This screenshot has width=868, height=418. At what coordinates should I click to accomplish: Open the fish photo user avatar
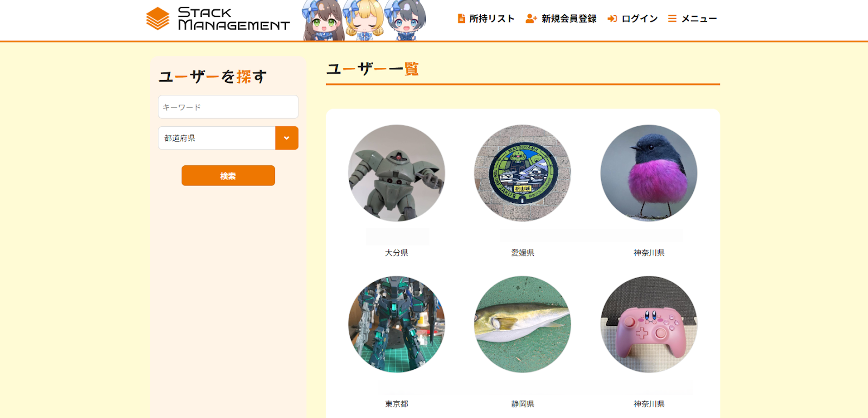coord(522,324)
